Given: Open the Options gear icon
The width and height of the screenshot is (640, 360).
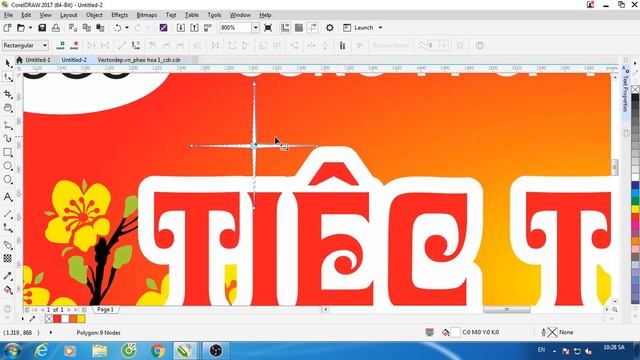Looking at the screenshot, I should coord(329,28).
